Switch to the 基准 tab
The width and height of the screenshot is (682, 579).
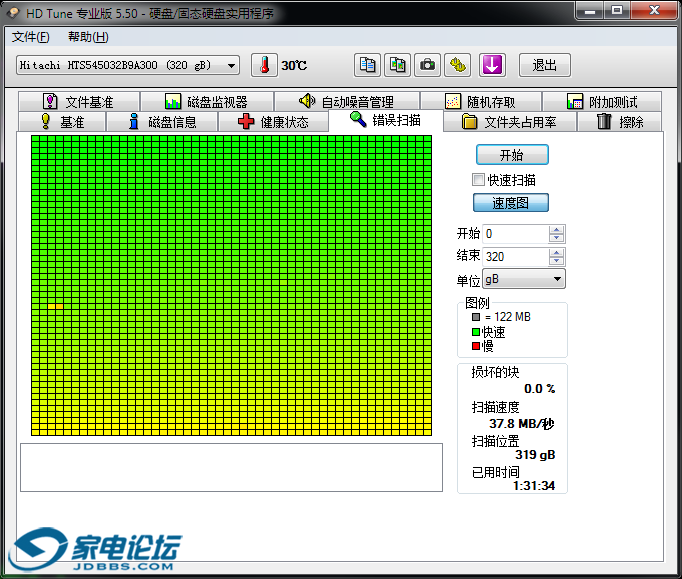(62, 122)
